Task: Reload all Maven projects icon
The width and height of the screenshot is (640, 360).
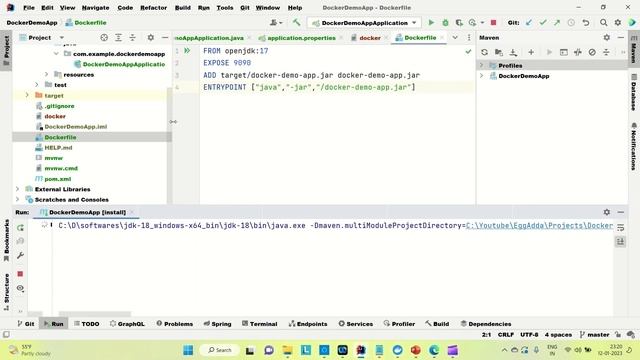Action: tap(484, 52)
